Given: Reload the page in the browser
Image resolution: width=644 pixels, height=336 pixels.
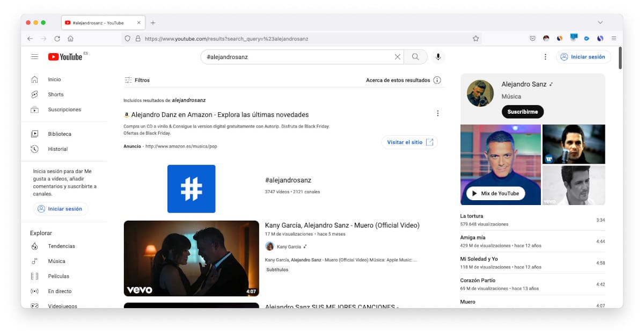Looking at the screenshot, I should pos(57,39).
